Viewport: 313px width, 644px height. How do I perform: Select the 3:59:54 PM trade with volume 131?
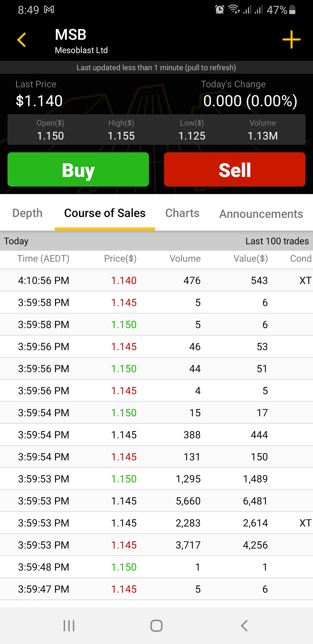click(x=156, y=457)
